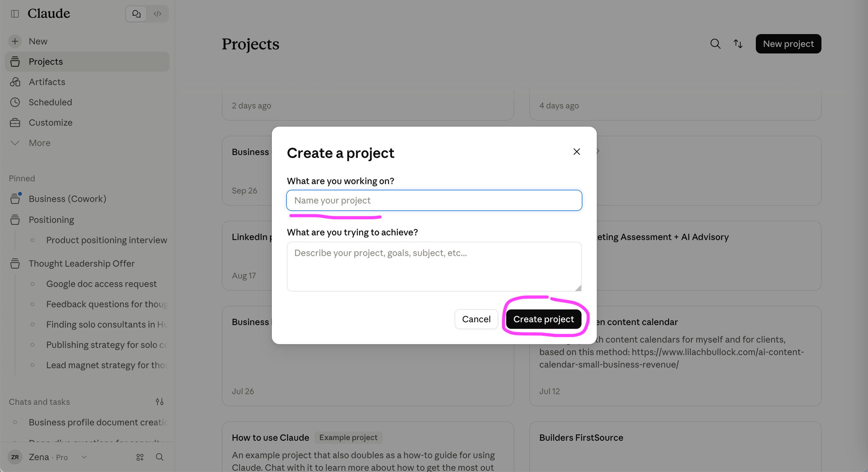868x472 pixels.
Task: Open pinned Positioning project
Action: coord(87,220)
